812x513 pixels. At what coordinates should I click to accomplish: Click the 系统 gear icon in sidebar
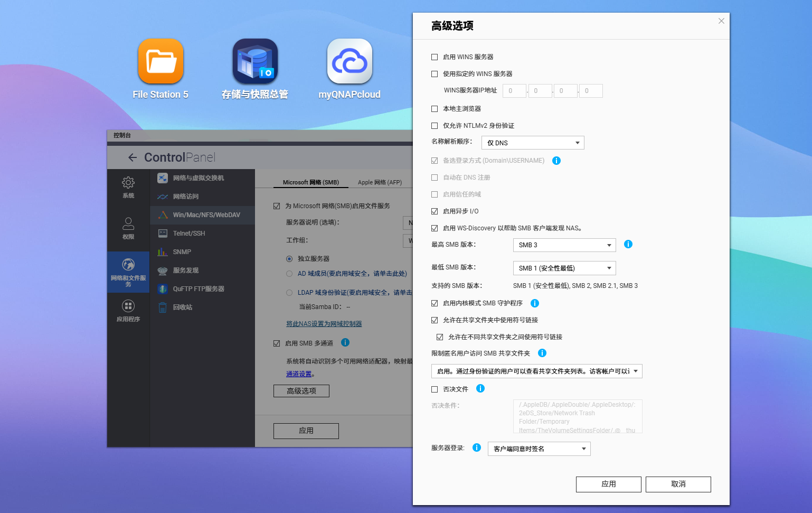click(128, 183)
